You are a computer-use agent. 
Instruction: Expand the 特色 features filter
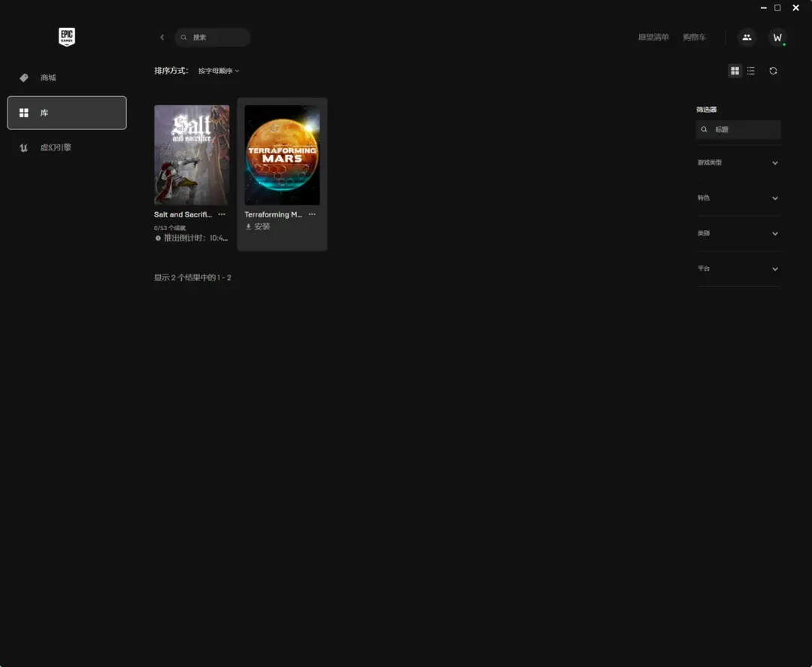(x=738, y=198)
